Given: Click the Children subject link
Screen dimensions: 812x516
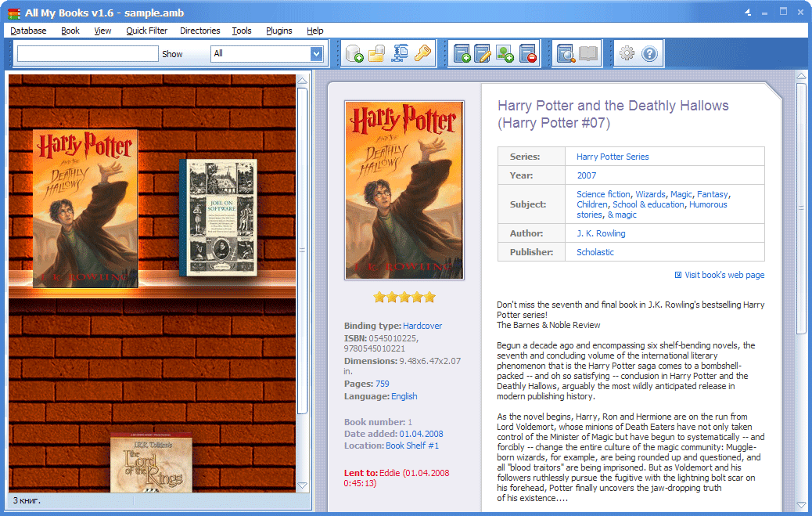Looking at the screenshot, I should 592,204.
